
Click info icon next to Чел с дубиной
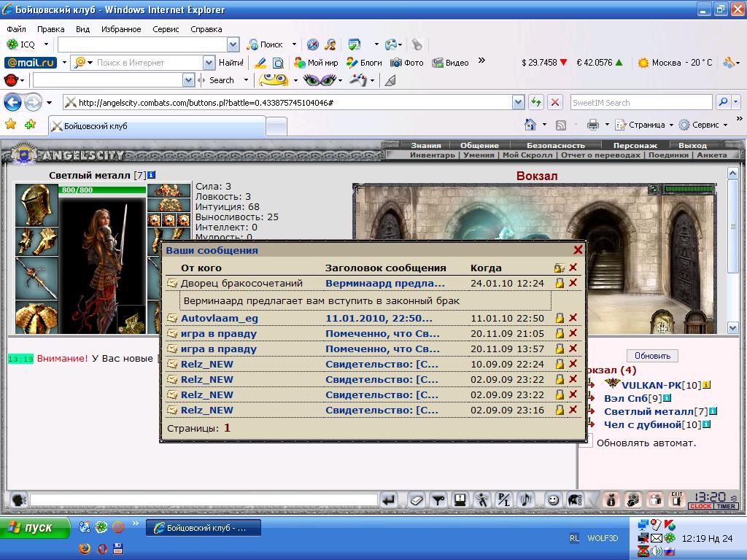click(706, 424)
